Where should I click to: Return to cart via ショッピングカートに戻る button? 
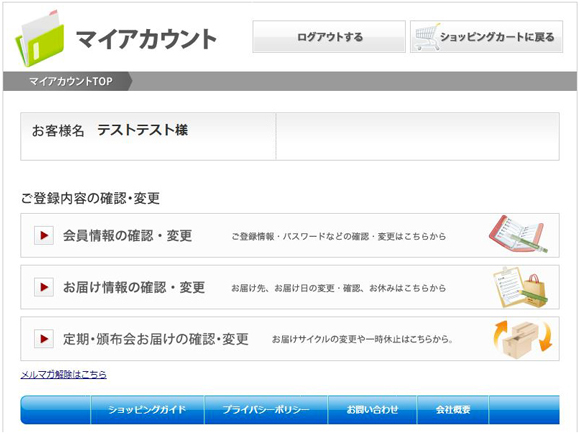(x=486, y=37)
